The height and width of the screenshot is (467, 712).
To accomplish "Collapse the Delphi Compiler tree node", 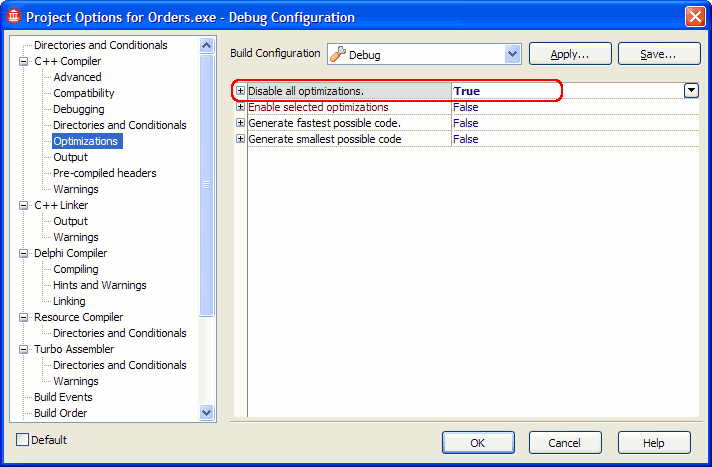I will point(24,253).
